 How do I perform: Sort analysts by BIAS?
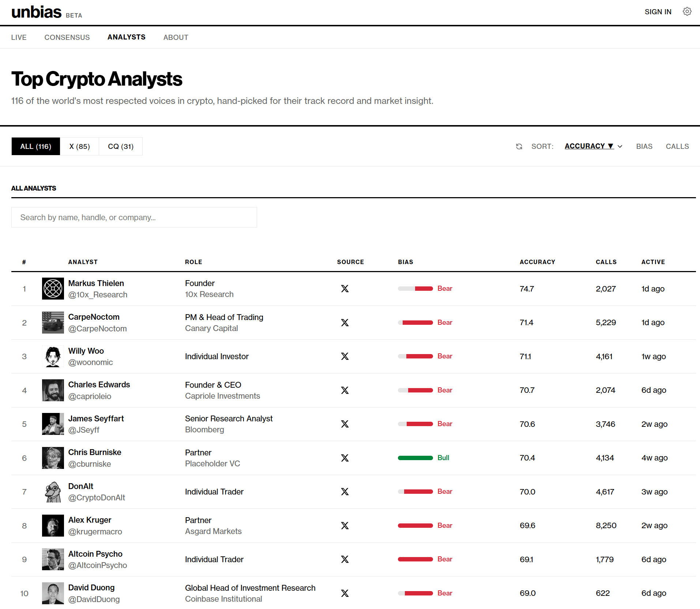644,146
